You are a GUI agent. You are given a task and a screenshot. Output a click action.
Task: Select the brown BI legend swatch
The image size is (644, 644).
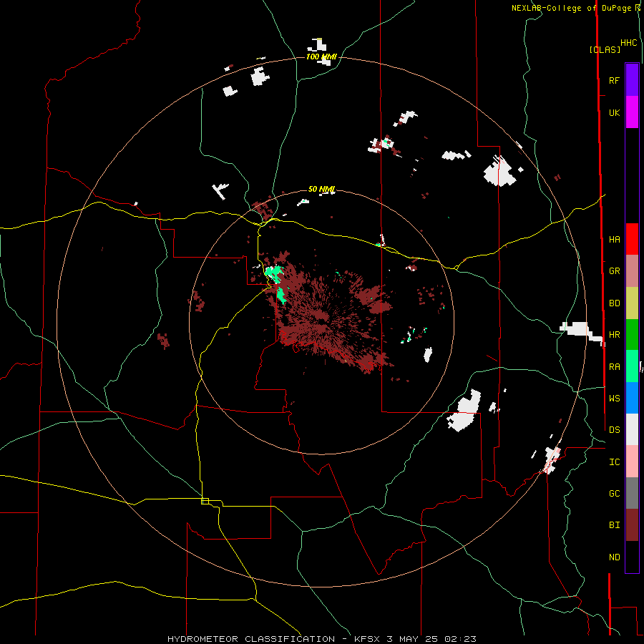coord(632,525)
